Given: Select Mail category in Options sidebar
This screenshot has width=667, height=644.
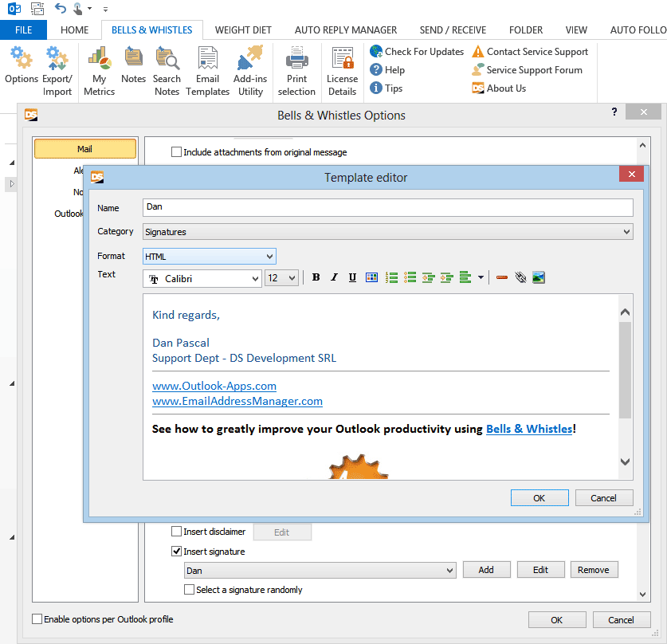Looking at the screenshot, I should click(85, 149).
